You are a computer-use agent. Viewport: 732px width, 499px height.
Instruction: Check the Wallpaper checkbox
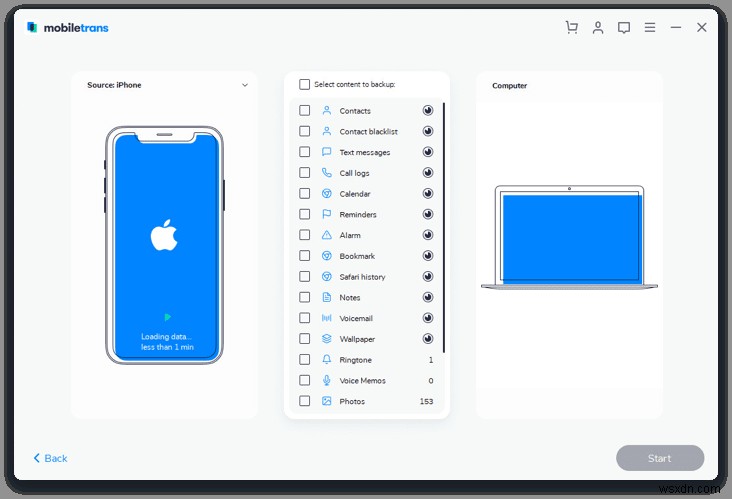pyautogui.click(x=304, y=339)
